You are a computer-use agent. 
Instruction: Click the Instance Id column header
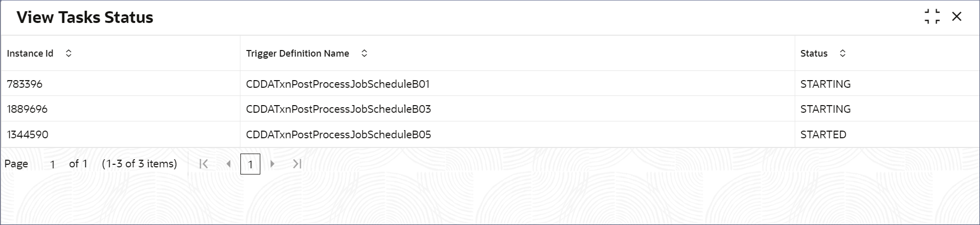click(x=120, y=53)
